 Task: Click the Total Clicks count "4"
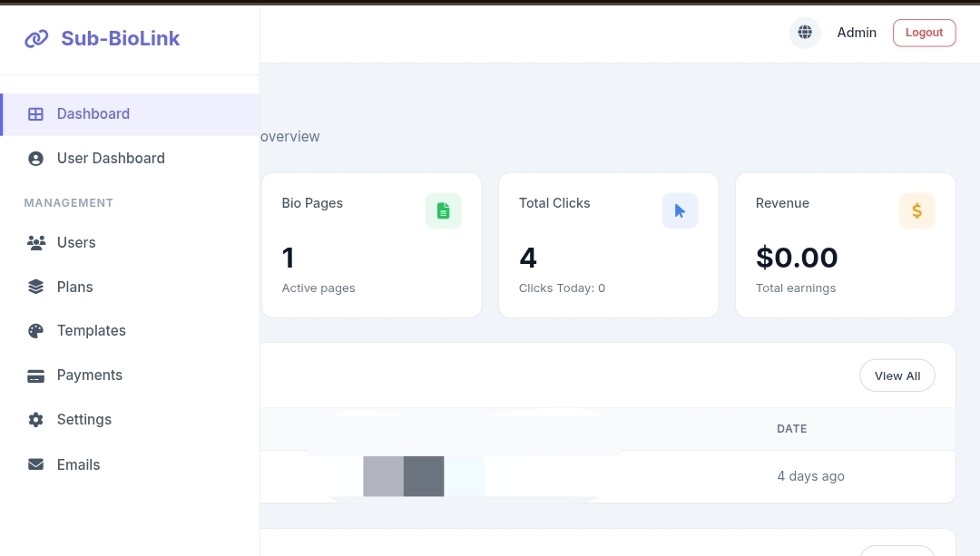[x=528, y=258]
